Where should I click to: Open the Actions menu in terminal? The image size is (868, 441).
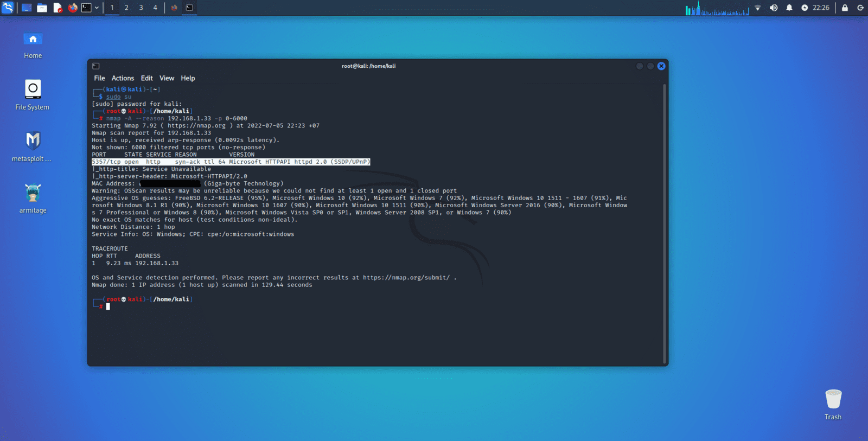click(x=123, y=78)
